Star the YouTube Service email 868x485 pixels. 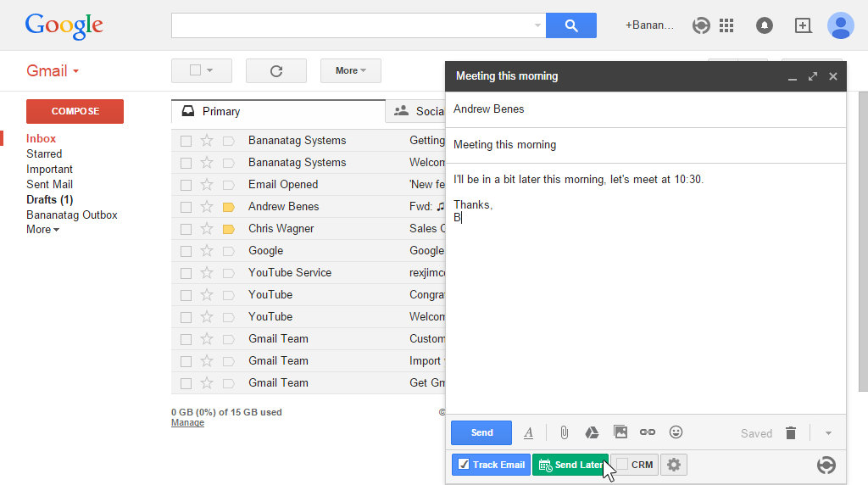pos(207,273)
